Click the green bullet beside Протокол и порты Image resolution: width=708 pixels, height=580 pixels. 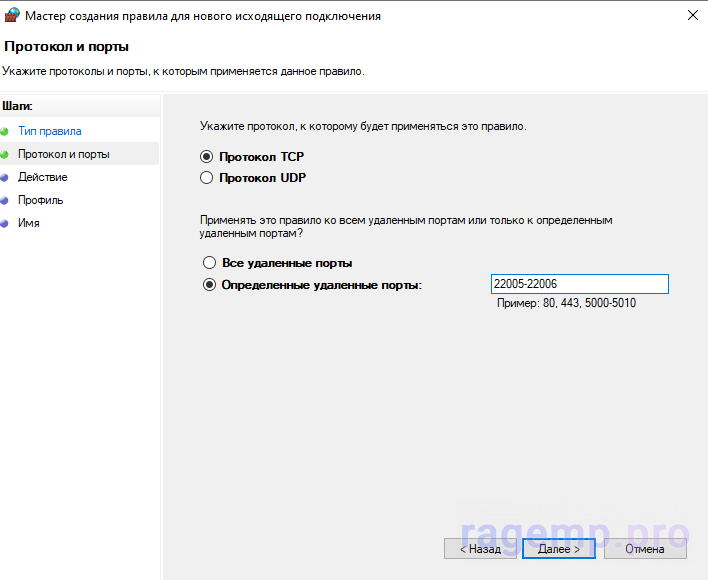(5, 155)
